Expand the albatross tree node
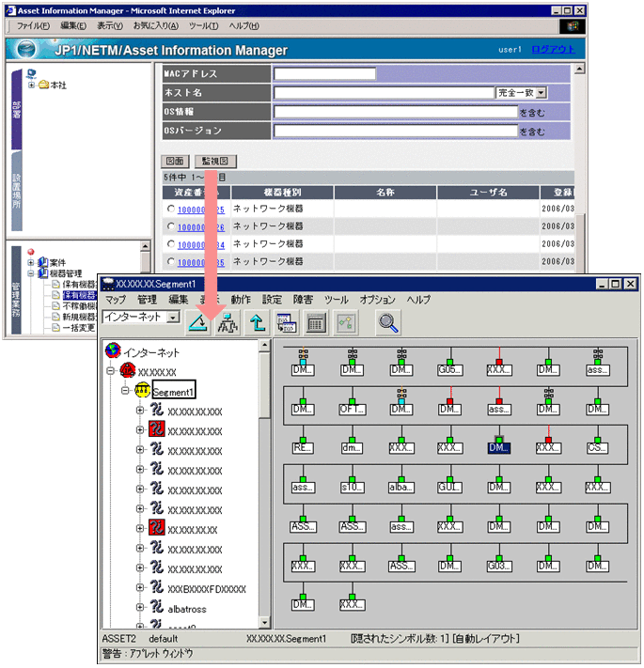The height and width of the screenshot is (668, 644). coord(140,607)
